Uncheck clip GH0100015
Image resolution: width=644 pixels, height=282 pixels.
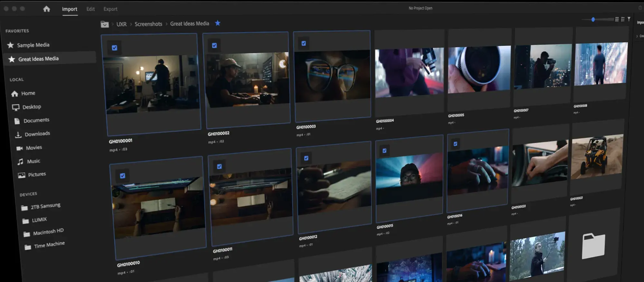[x=384, y=151]
